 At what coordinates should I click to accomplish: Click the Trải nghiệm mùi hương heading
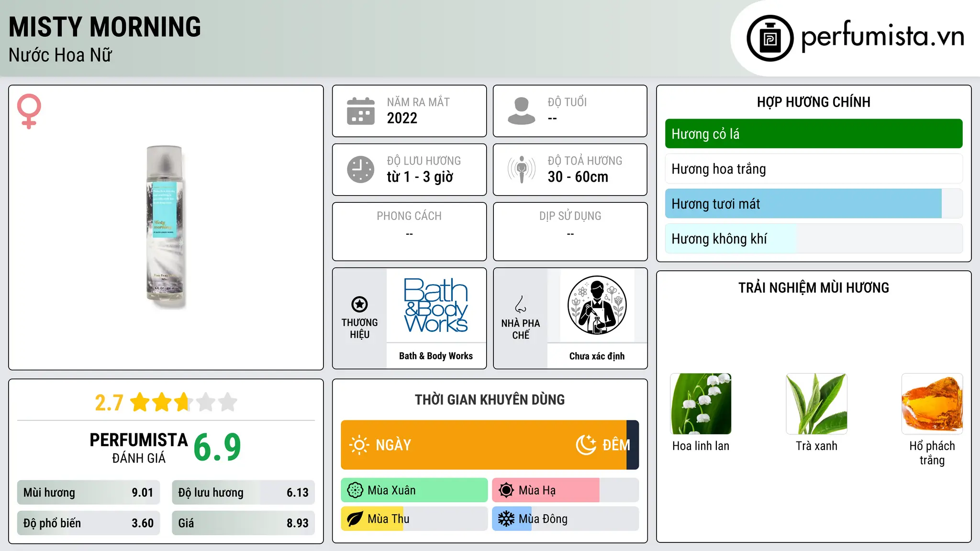click(x=813, y=288)
